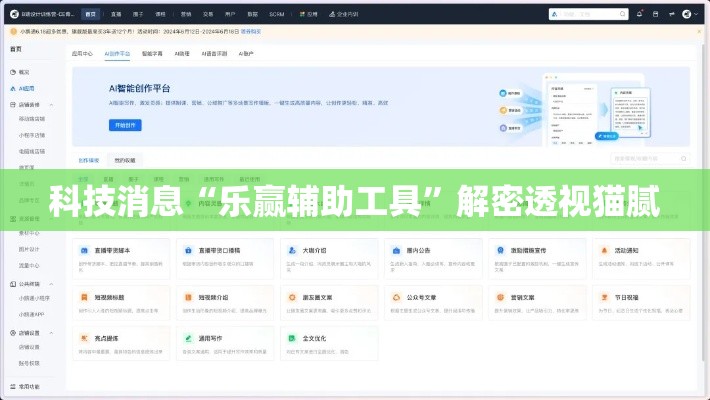This screenshot has height=400, width=710.
Task: Select the AI创作平台 tab
Action: coord(117,53)
